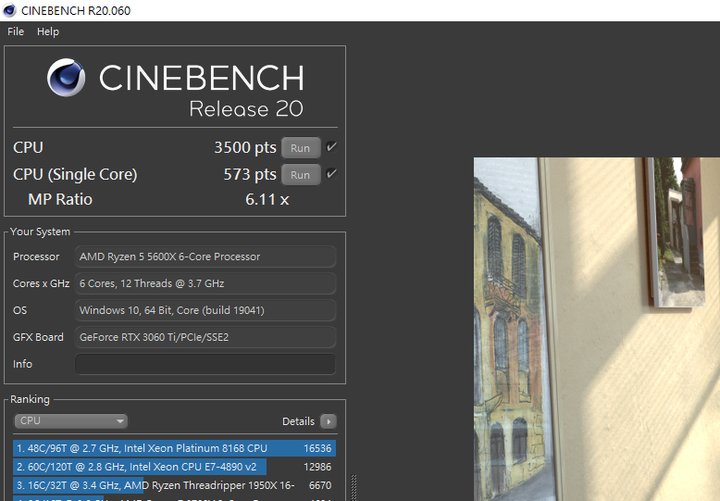The height and width of the screenshot is (501, 720).
Task: Run the CPU (Single Core) benchmark
Action: [300, 175]
